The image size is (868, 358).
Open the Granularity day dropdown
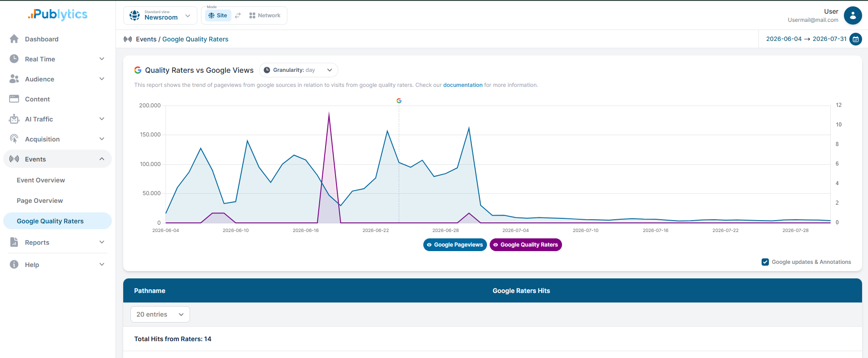click(x=299, y=70)
